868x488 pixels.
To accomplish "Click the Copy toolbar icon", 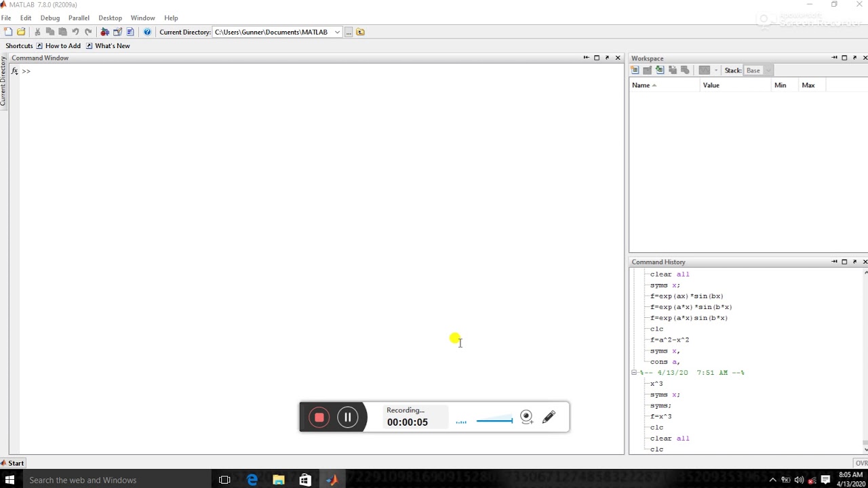I will (x=50, y=32).
